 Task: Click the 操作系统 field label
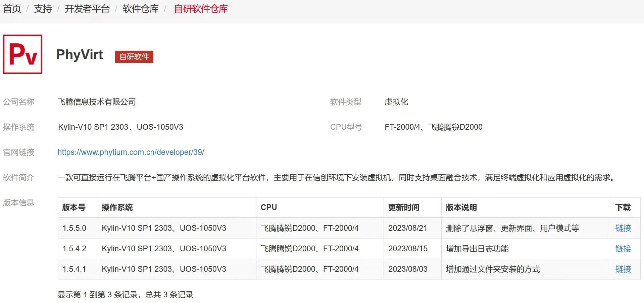[x=18, y=127]
